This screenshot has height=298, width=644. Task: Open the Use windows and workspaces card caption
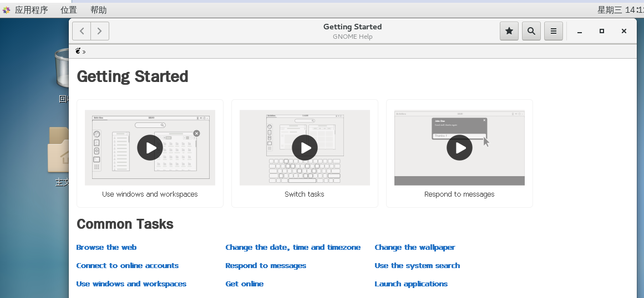point(150,194)
